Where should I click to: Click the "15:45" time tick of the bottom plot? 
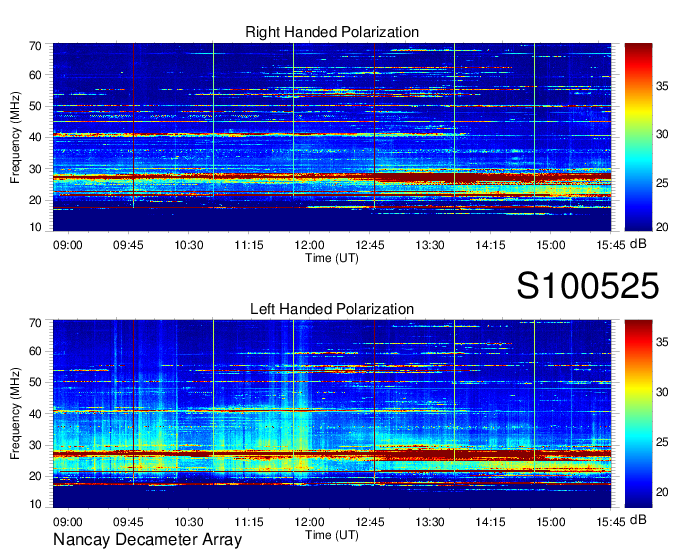(611, 522)
